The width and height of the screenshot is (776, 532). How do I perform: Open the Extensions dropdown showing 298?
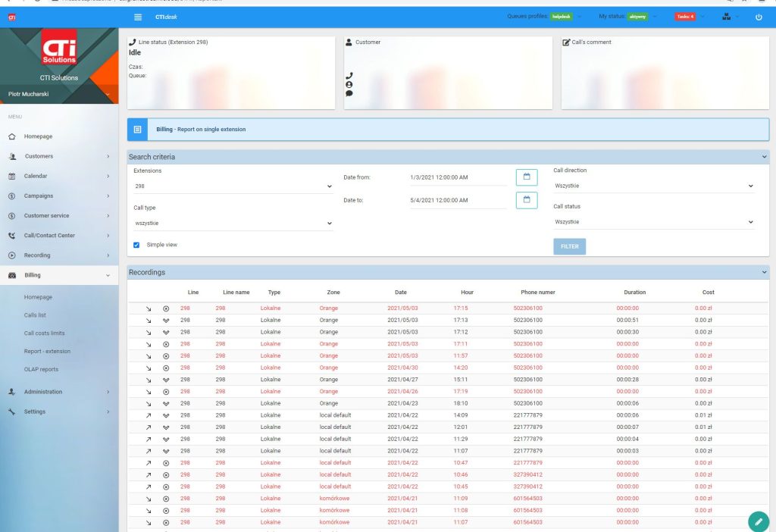233,186
